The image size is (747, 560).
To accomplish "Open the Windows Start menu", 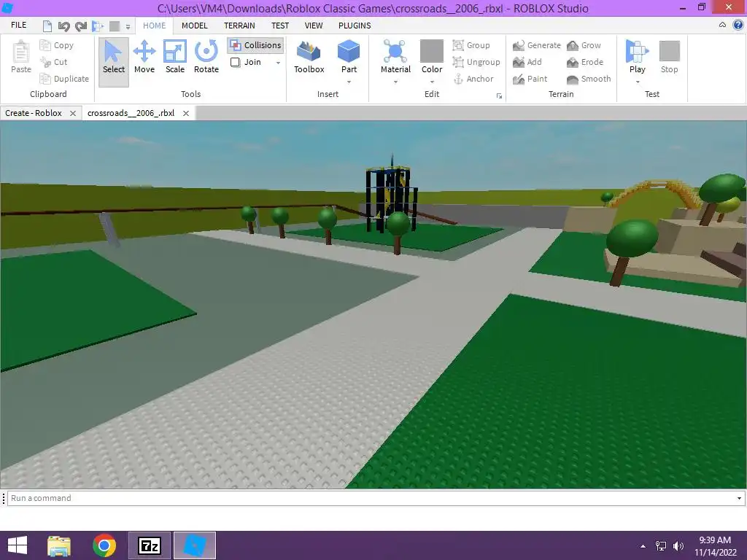I will point(18,545).
